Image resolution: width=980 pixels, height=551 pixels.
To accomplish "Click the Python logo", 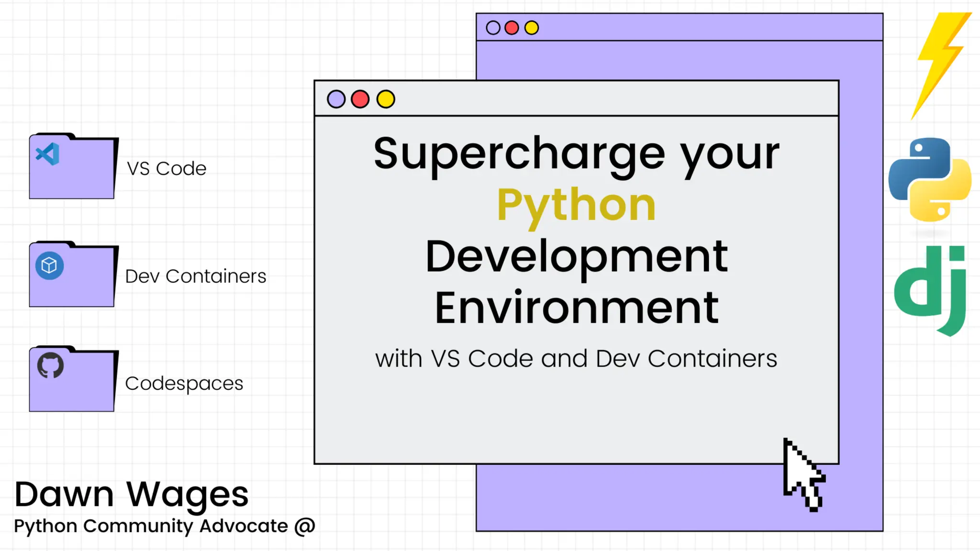I will tap(929, 180).
